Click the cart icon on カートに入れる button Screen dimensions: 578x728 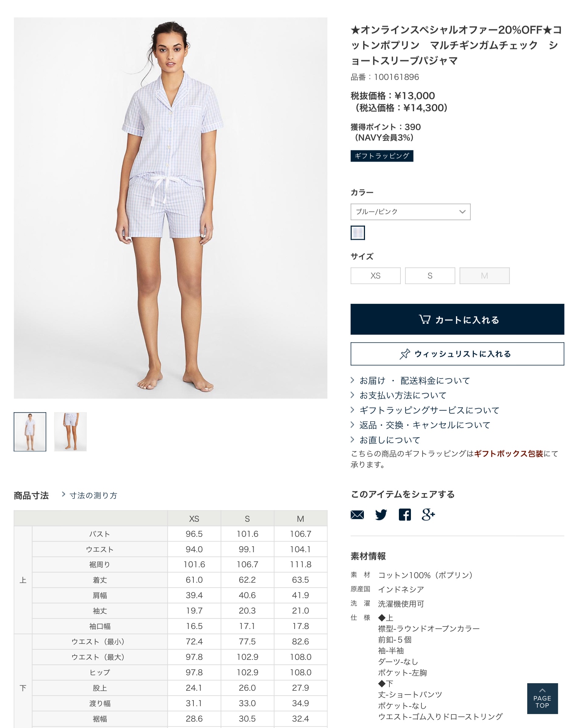pos(424,319)
